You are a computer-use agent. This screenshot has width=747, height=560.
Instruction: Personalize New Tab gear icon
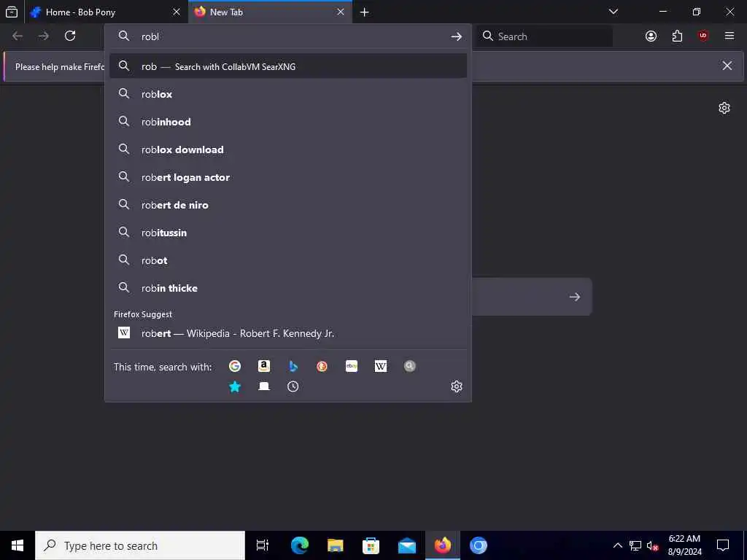[724, 108]
